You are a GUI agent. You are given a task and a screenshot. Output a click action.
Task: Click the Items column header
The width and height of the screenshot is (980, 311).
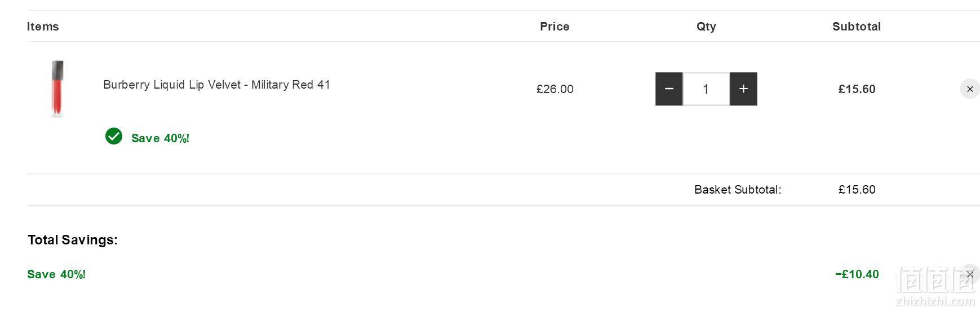coord(43,27)
